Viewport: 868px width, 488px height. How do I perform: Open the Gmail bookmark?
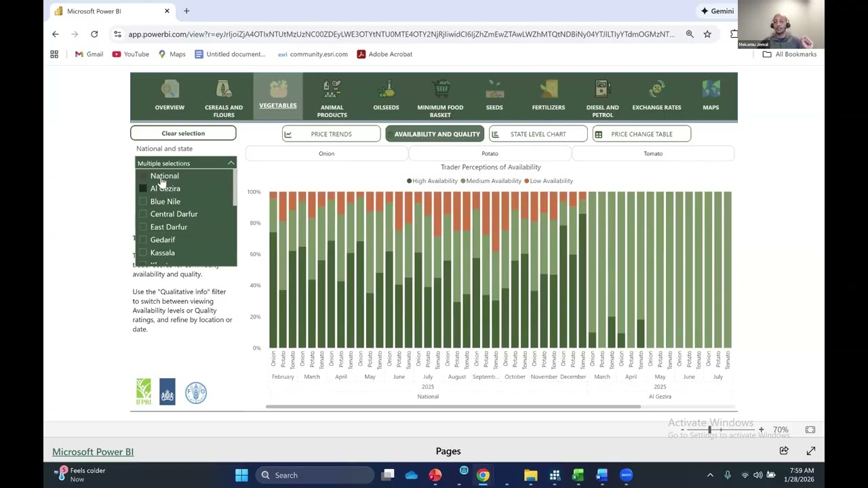coord(89,54)
